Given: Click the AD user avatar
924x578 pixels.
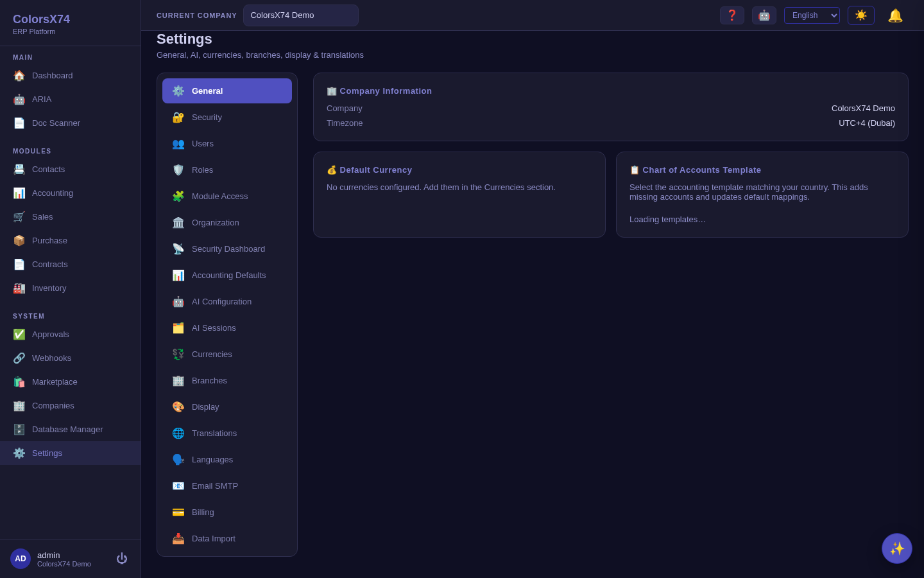Looking at the screenshot, I should pyautogui.click(x=21, y=559).
